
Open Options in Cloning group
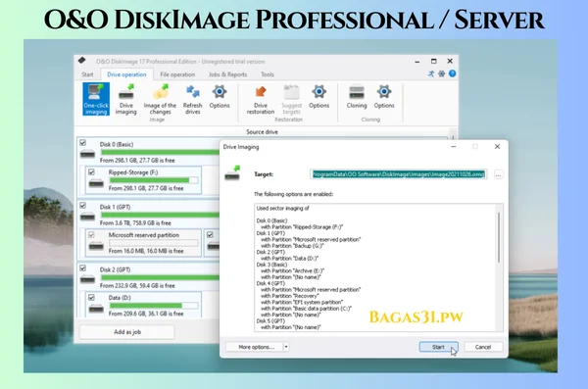click(x=384, y=97)
